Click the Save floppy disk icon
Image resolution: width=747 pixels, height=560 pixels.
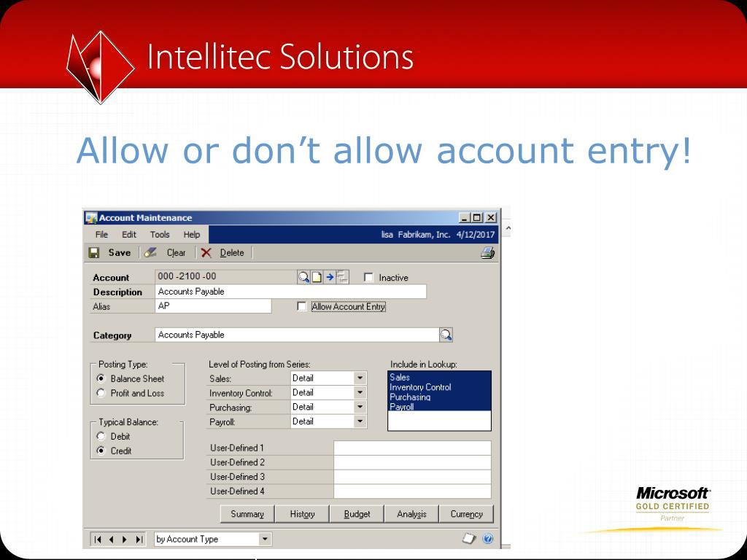click(94, 253)
